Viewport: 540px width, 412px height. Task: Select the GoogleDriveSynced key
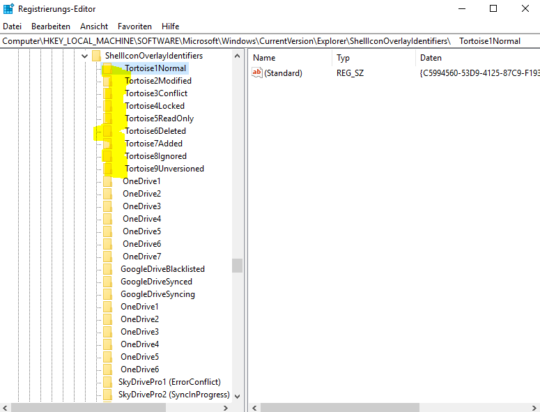[156, 281]
